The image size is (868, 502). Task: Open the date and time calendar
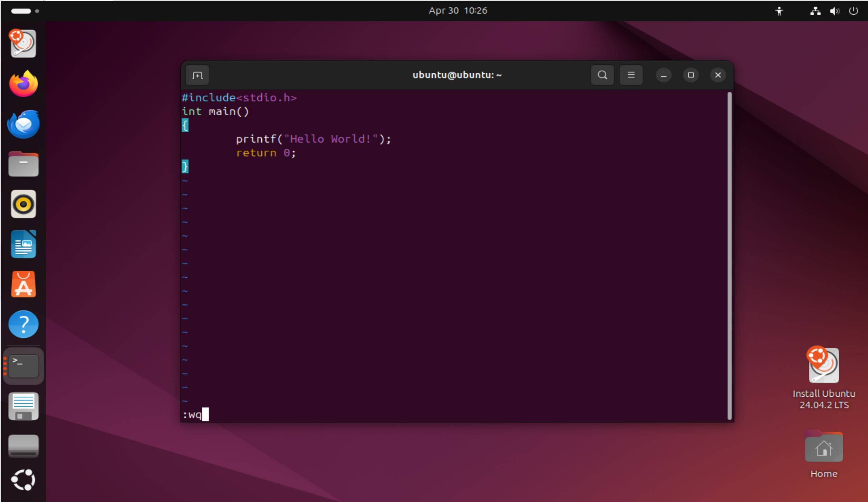(458, 11)
